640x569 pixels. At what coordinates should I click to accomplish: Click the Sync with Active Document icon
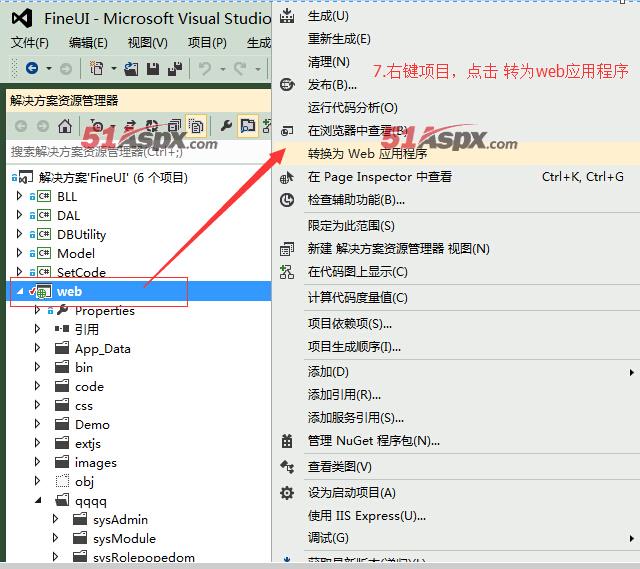pos(131,126)
